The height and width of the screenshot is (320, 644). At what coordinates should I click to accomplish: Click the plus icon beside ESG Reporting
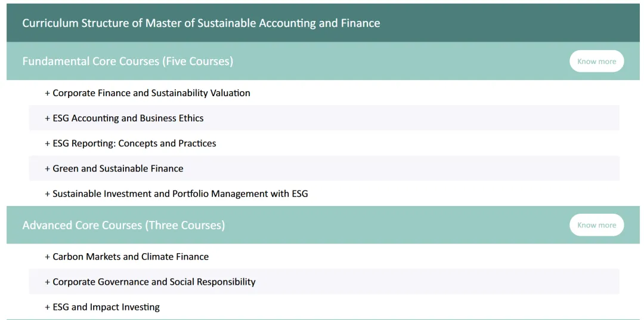pyautogui.click(x=47, y=143)
